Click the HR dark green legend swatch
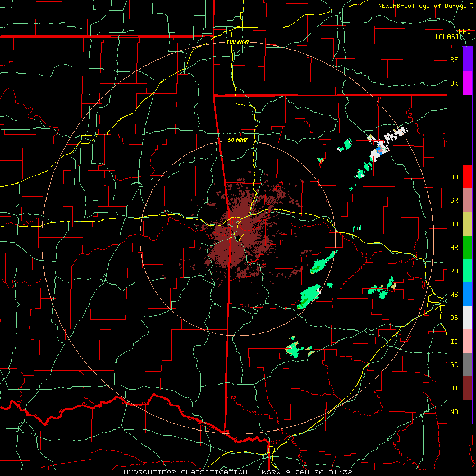 click(467, 247)
